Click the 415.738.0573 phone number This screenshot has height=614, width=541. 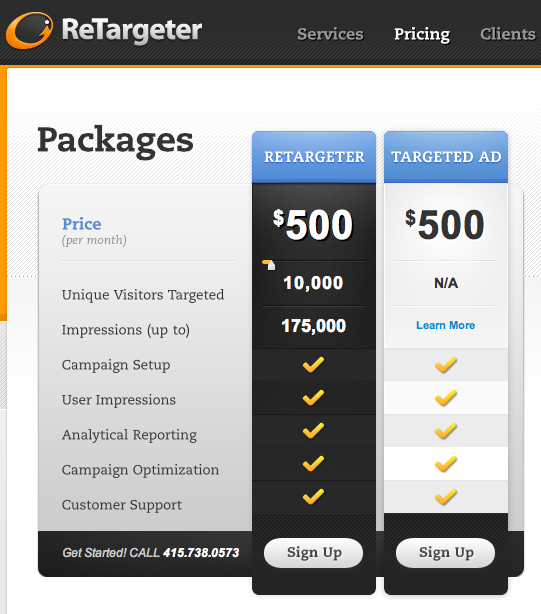[201, 553]
